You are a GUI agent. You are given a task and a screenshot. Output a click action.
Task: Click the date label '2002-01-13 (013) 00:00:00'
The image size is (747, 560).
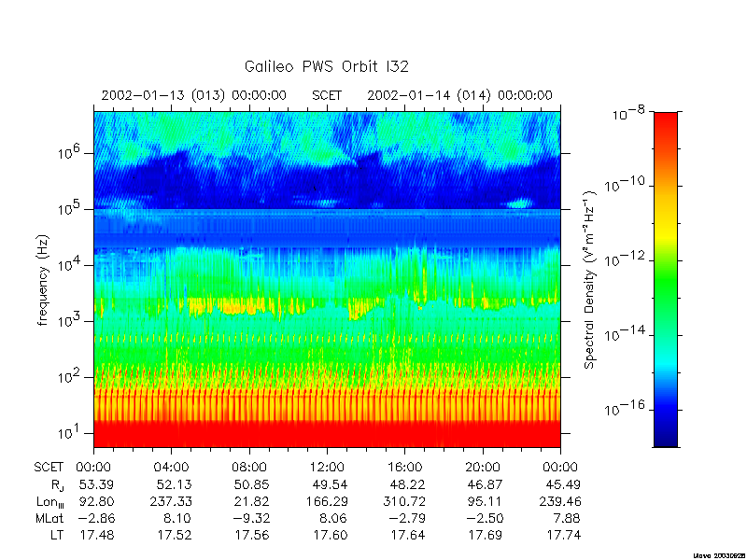point(193,95)
